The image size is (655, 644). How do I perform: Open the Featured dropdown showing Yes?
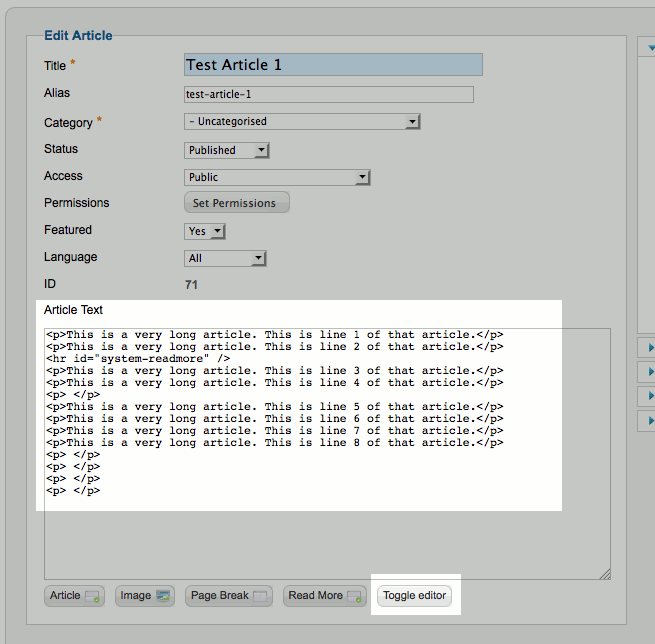(x=205, y=231)
